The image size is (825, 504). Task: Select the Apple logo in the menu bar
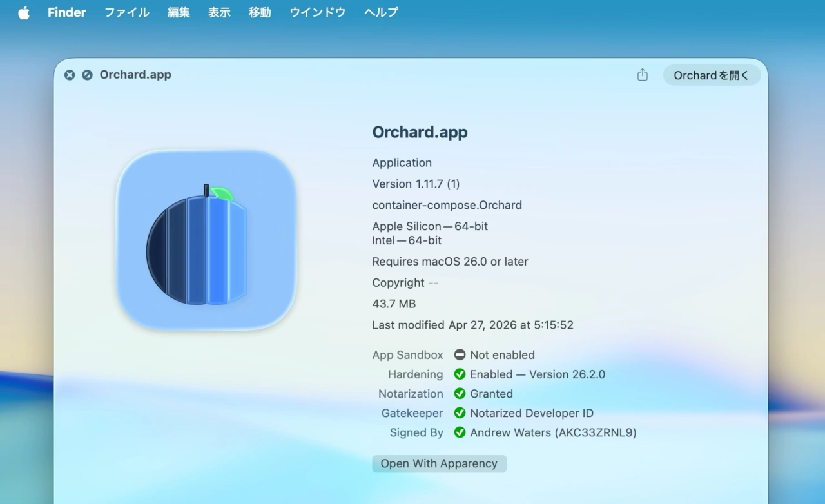click(x=23, y=12)
